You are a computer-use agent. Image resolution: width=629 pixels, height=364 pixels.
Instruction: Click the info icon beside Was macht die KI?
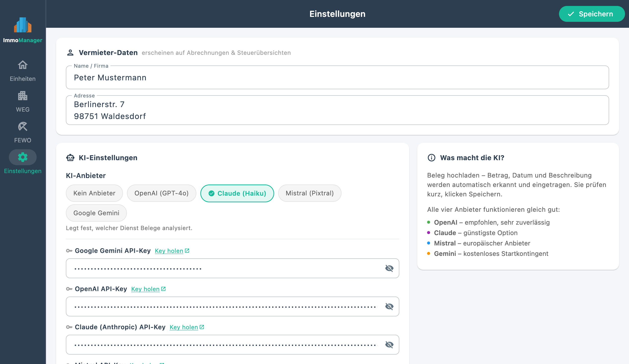(x=432, y=158)
